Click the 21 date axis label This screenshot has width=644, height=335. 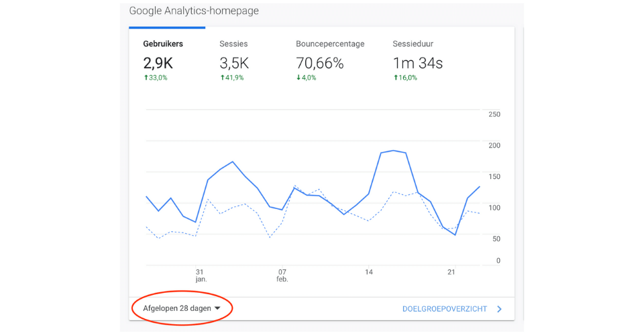click(451, 272)
